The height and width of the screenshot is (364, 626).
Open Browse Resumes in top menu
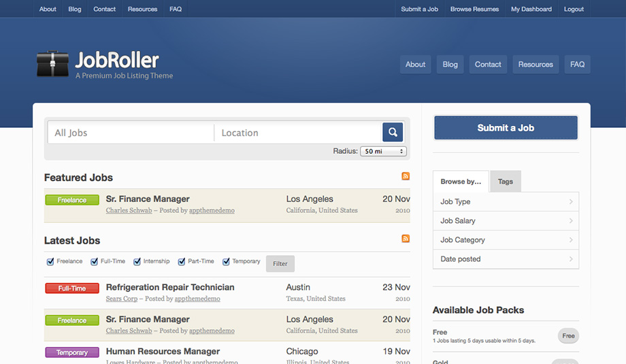pos(474,9)
